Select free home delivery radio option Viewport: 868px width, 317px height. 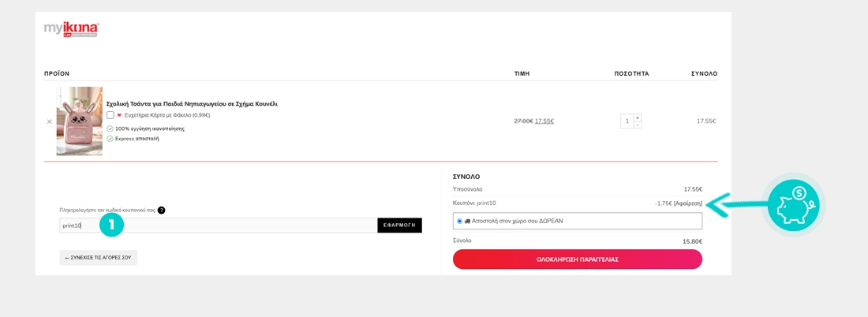pos(459,221)
